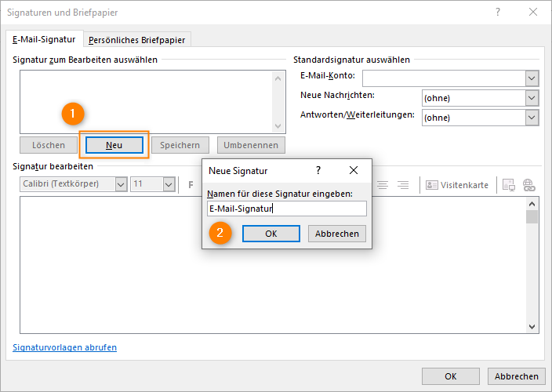Click Abbrechen at the bottom of the main dialog
Image resolution: width=552 pixels, height=392 pixels.
[x=517, y=376]
